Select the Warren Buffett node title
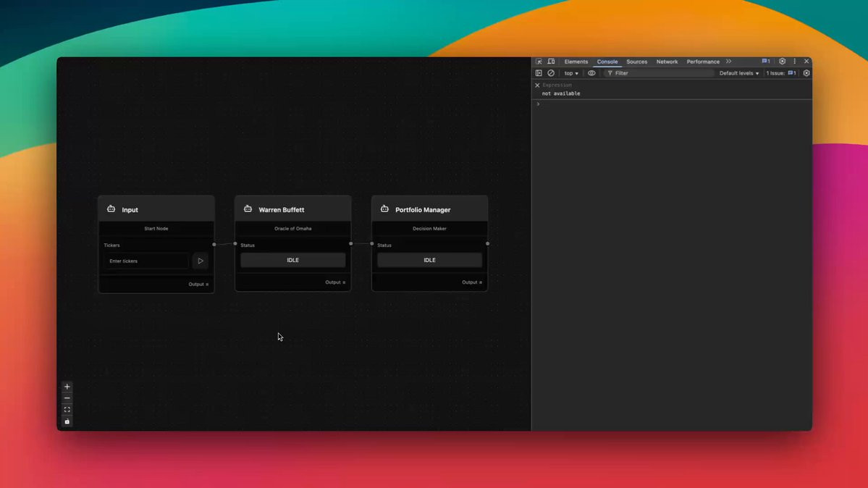Viewport: 868px width, 488px height. point(281,210)
